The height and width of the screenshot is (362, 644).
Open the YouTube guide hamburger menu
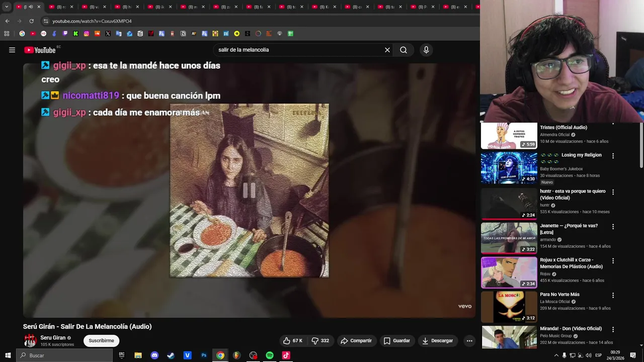(x=12, y=50)
